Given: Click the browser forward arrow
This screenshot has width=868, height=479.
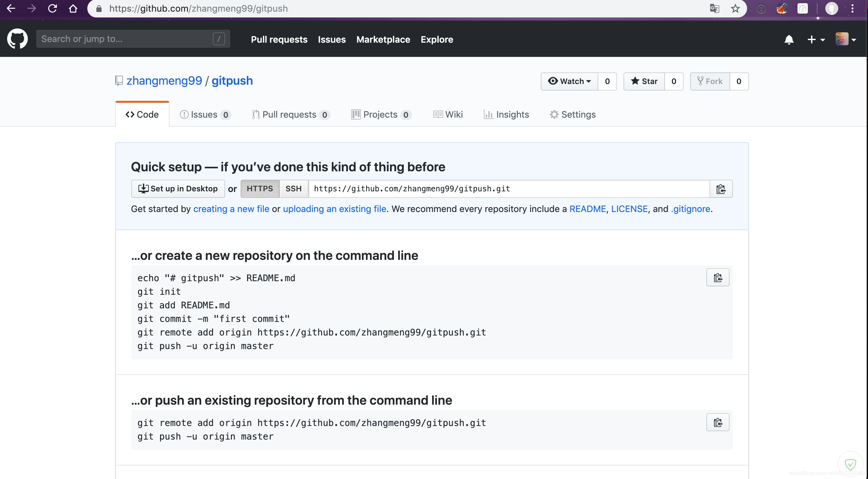Looking at the screenshot, I should [x=32, y=8].
